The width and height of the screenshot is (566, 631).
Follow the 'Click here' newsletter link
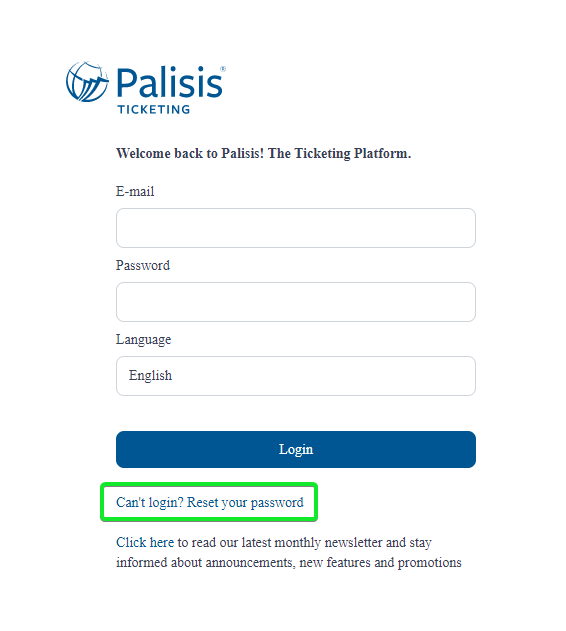pos(145,542)
